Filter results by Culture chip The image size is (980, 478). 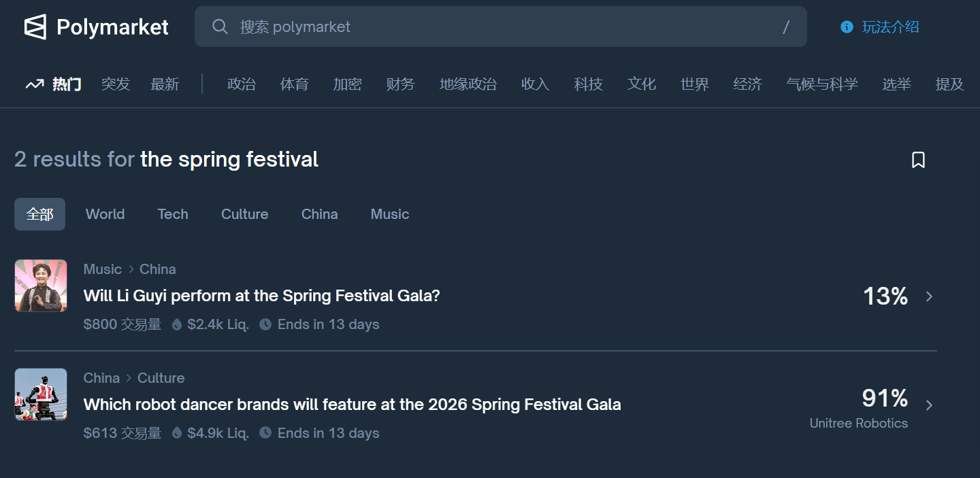pyautogui.click(x=244, y=214)
